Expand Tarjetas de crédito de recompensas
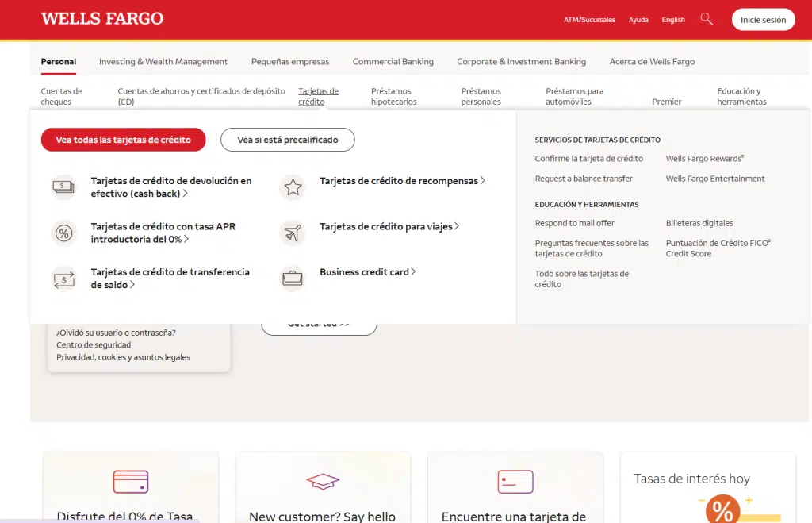812x523 pixels. pyautogui.click(x=402, y=181)
